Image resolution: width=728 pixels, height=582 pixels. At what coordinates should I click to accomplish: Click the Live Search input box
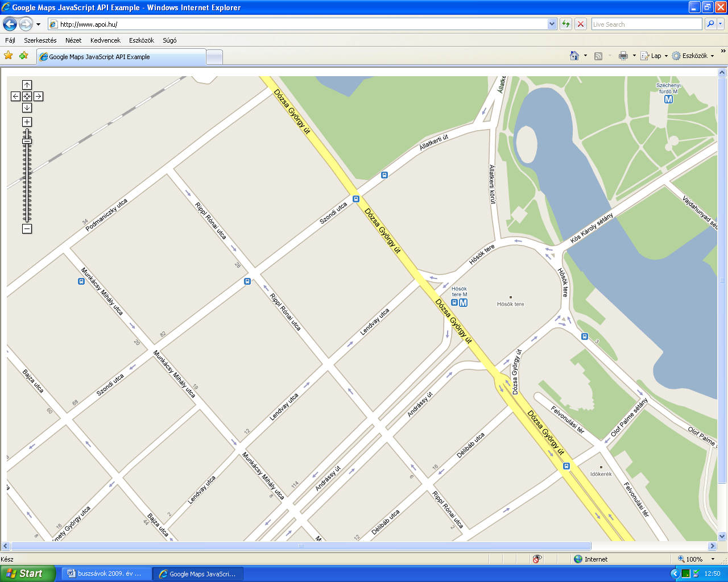point(647,24)
